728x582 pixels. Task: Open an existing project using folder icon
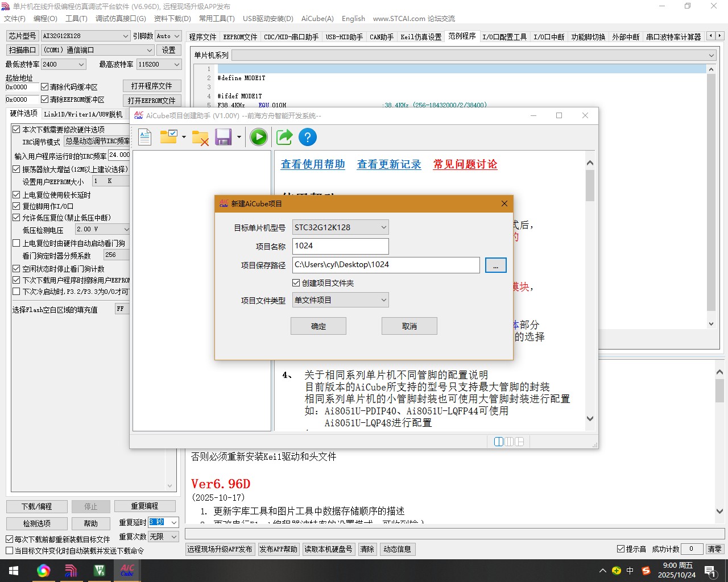168,136
